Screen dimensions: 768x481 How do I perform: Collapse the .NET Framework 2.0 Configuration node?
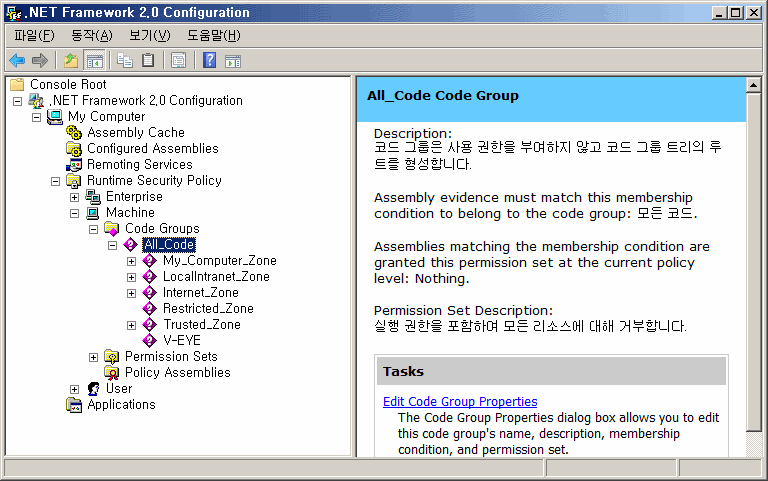point(18,101)
